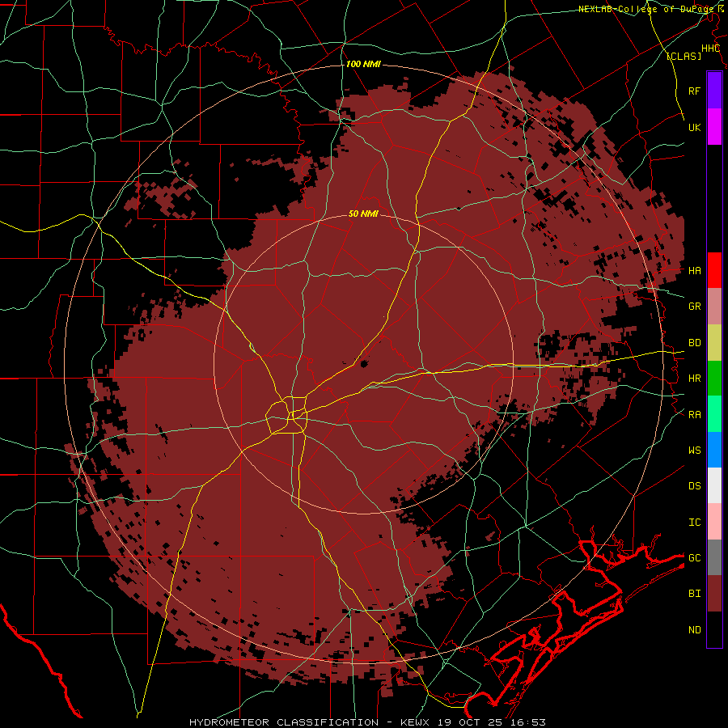Click the "HHC" product code label

(x=710, y=49)
